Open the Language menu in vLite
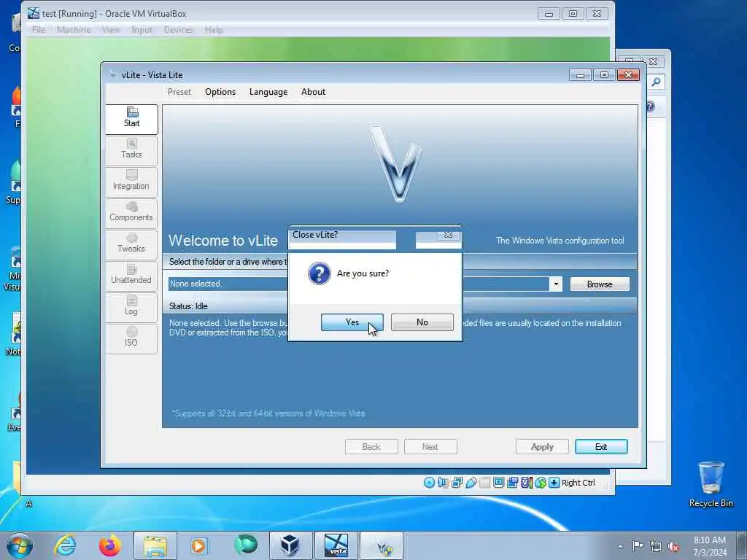This screenshot has width=747, height=560. click(268, 92)
